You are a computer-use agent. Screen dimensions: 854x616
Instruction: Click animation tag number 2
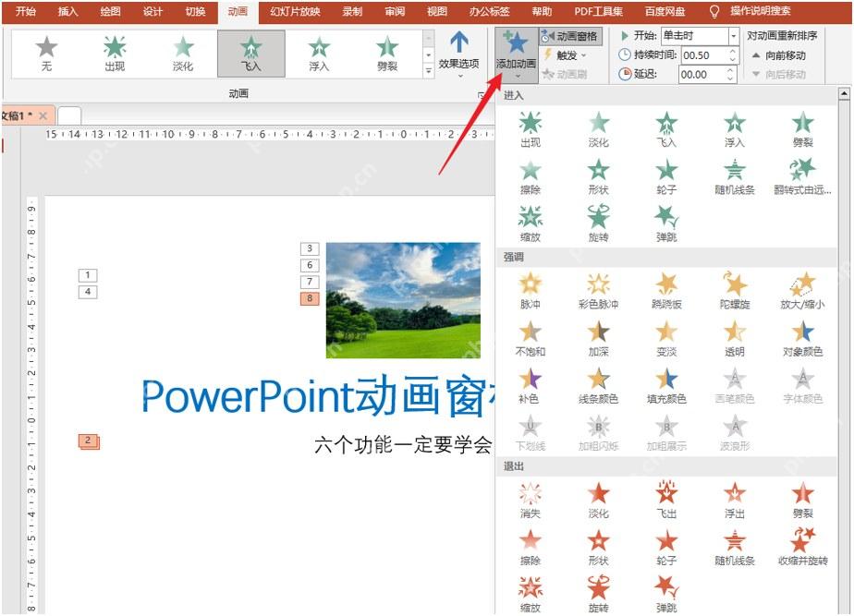[x=88, y=441]
